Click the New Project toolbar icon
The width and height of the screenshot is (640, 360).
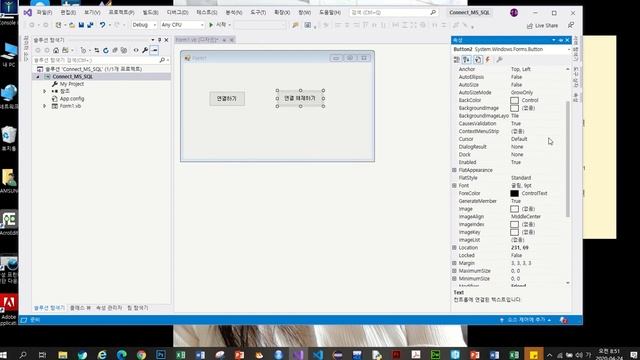click(58, 25)
